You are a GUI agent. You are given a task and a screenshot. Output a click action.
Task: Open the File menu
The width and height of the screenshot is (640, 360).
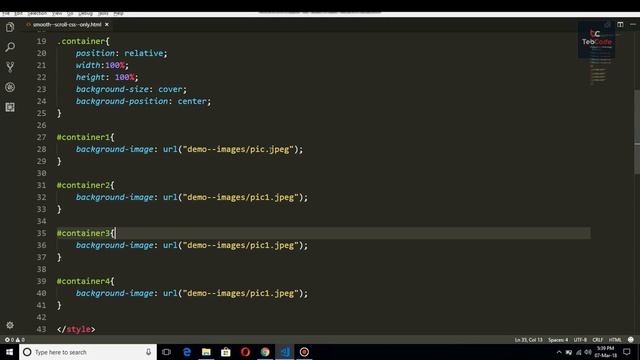6,13
